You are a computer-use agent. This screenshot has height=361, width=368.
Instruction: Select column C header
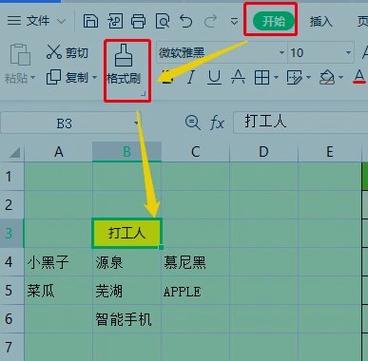(x=195, y=152)
